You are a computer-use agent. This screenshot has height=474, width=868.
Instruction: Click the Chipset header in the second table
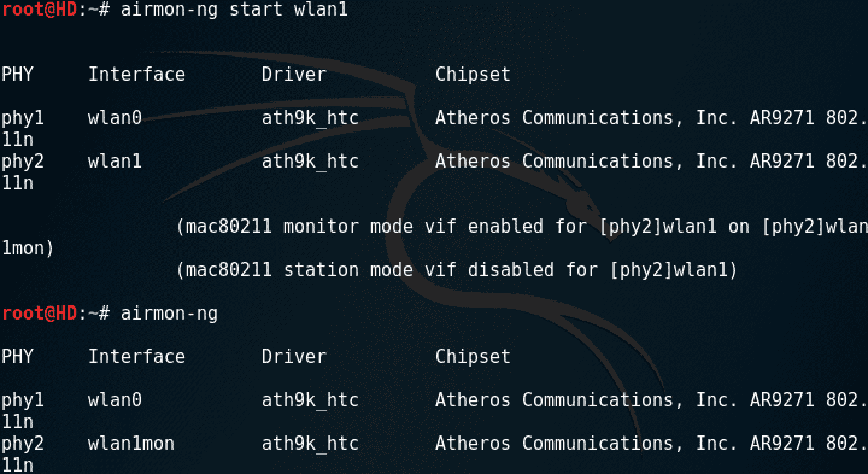pyautogui.click(x=473, y=357)
